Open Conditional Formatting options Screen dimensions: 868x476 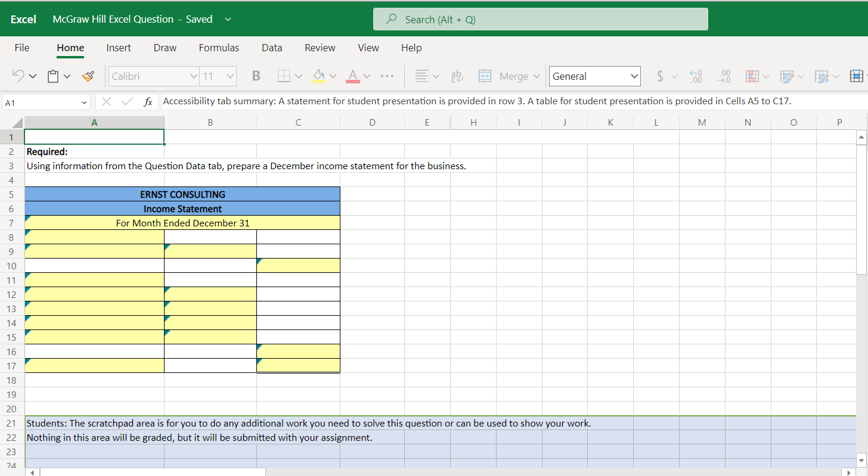point(752,76)
